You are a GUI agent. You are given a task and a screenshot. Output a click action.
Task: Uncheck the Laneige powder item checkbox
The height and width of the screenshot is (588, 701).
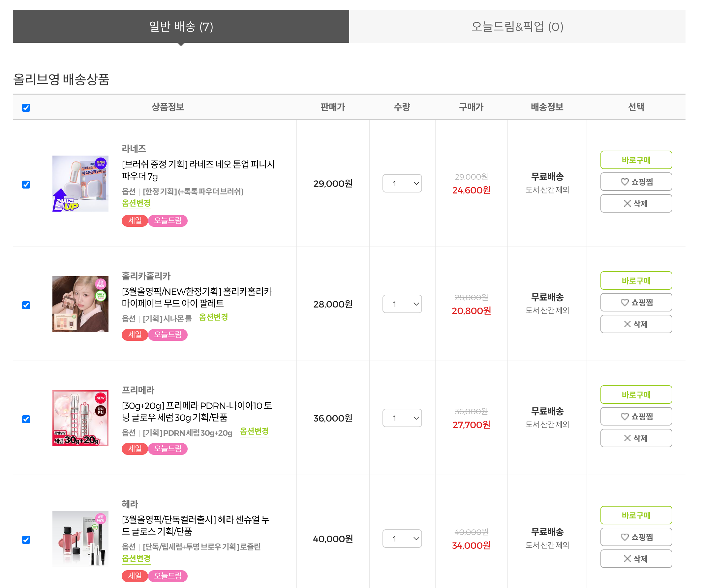pos(26,185)
